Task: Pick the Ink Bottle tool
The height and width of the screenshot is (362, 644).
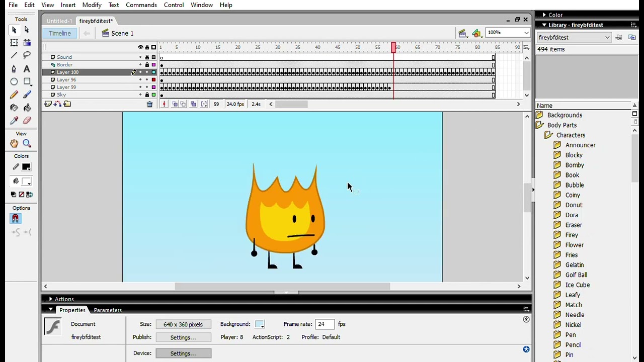Action: (14, 108)
